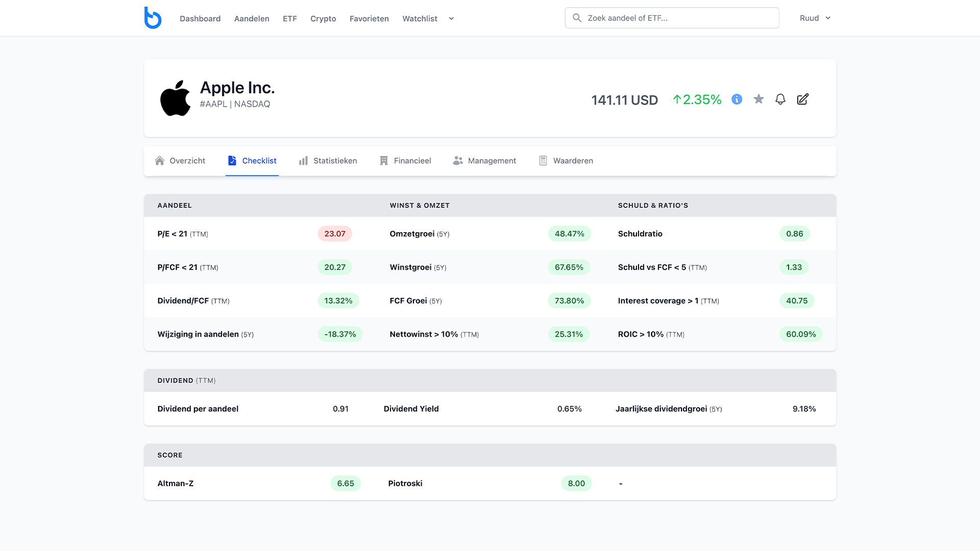
Task: Click the Omzetgroei value 48.47%
Action: (570, 234)
